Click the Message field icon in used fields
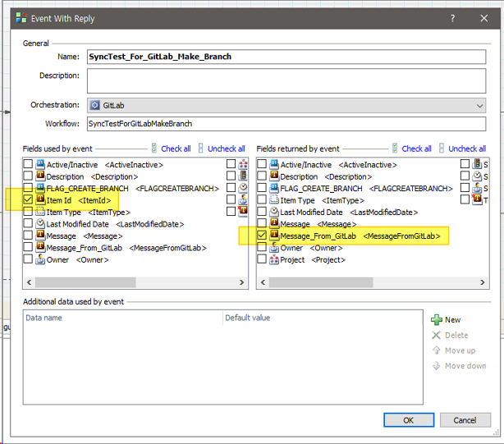This screenshot has width=504, height=444. pyautogui.click(x=40, y=236)
